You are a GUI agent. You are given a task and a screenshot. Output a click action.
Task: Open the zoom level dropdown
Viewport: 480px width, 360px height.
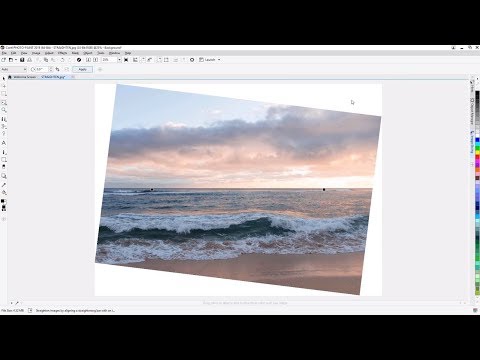119,60
